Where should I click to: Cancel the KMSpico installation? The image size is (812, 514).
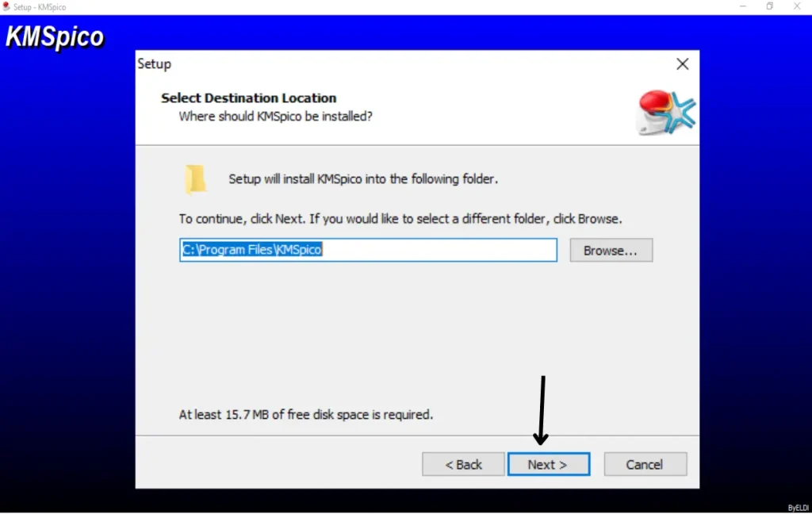645,464
